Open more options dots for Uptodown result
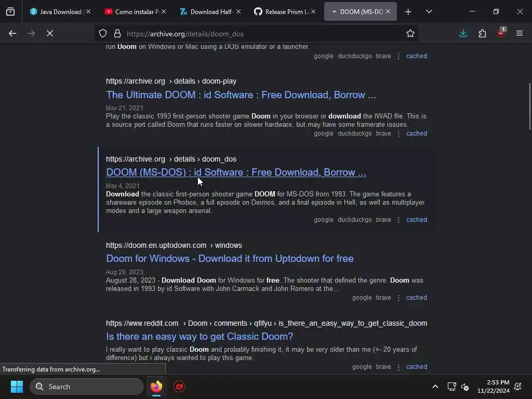This screenshot has height=399, width=532. click(x=398, y=298)
